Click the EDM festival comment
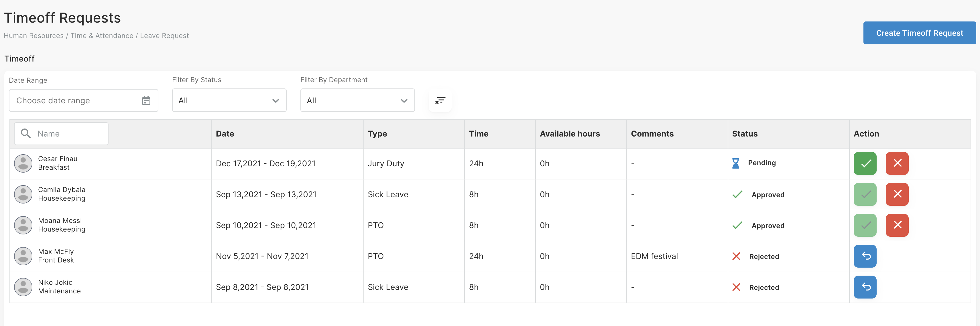 click(654, 256)
